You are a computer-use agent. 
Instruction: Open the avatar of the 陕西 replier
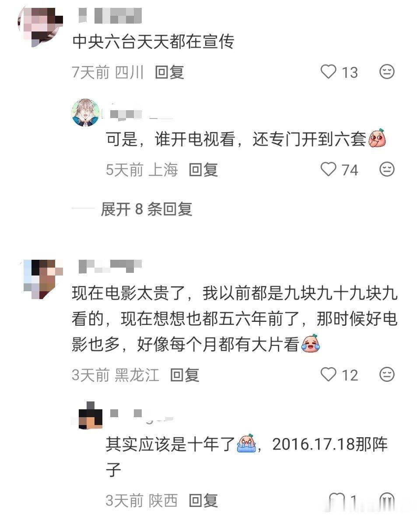click(90, 415)
